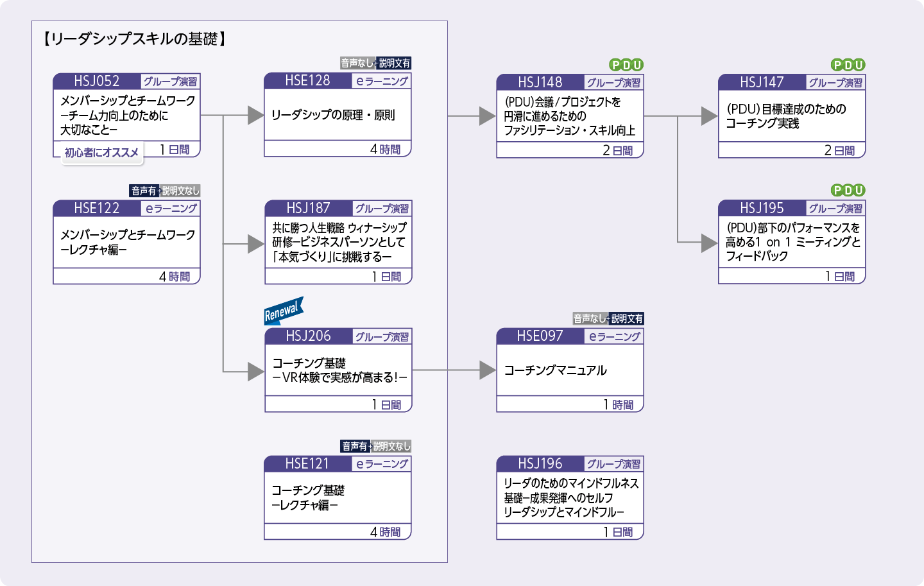Click the 【リーダシップスキルの基礎】 section heading
The height and width of the screenshot is (586, 924).
pyautogui.click(x=135, y=39)
